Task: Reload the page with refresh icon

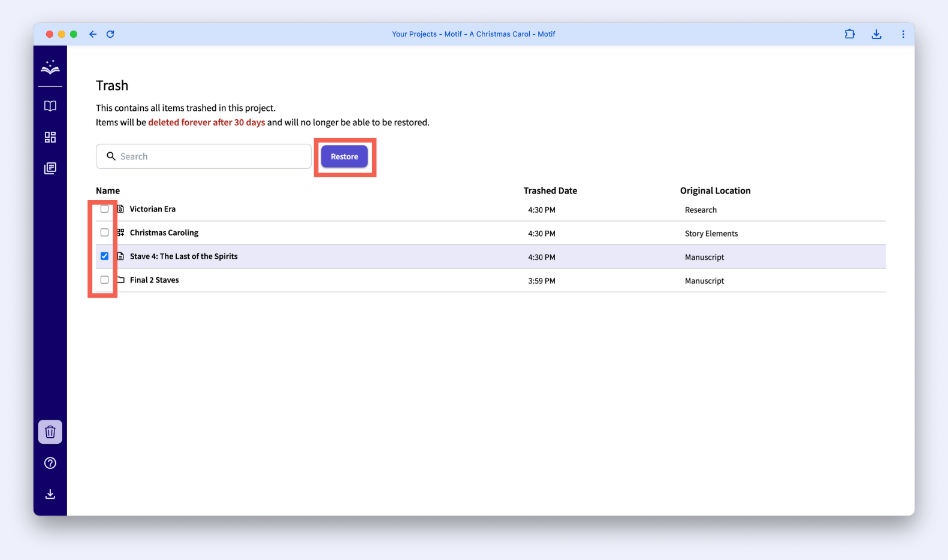Action: click(110, 34)
